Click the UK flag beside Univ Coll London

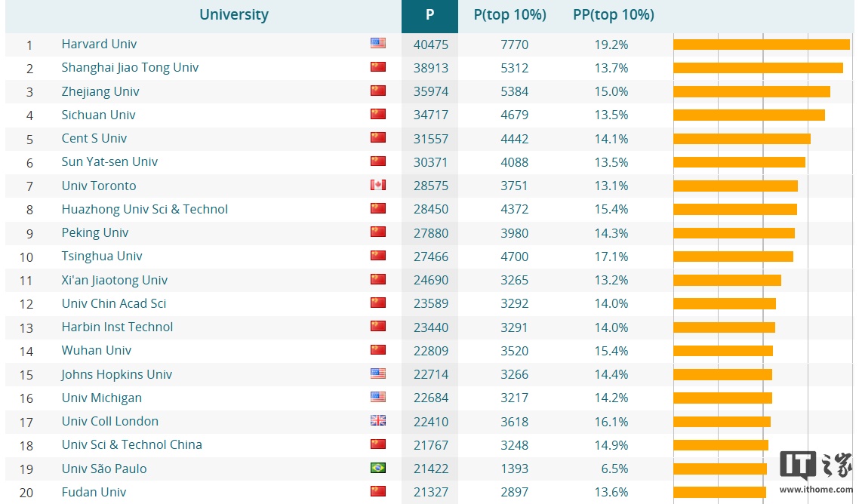[x=377, y=420]
